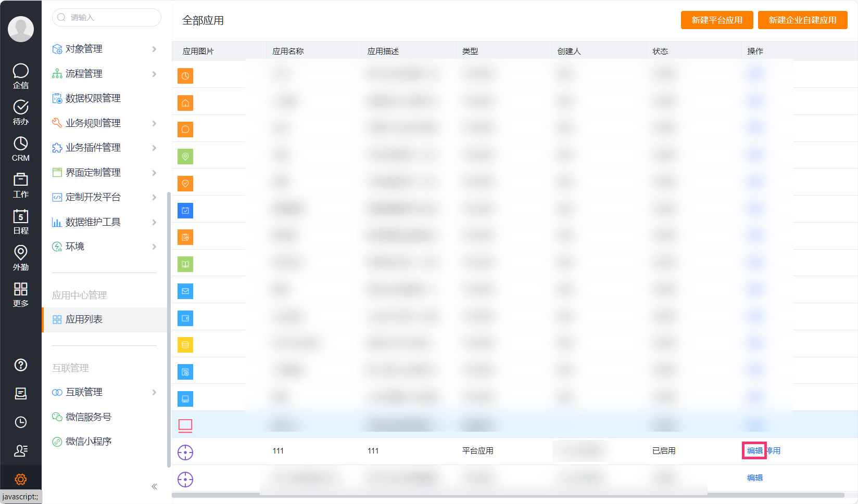Select 应用列表 in the sidebar
Image resolution: width=858 pixels, height=504 pixels.
(84, 319)
